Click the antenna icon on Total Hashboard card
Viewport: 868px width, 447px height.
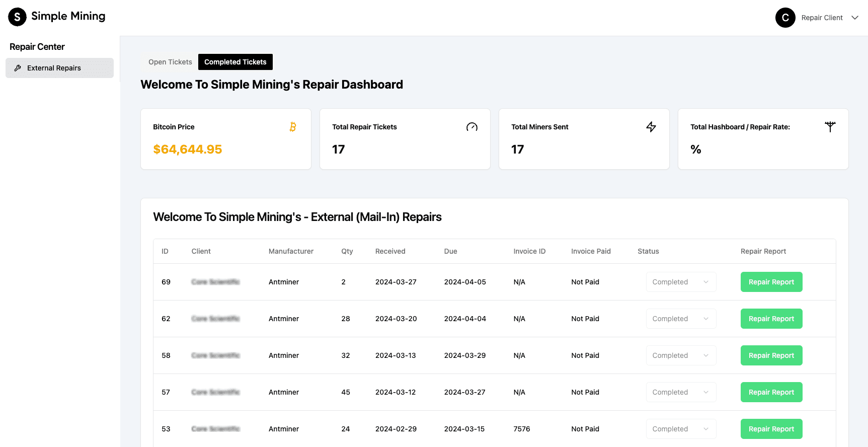(830, 127)
